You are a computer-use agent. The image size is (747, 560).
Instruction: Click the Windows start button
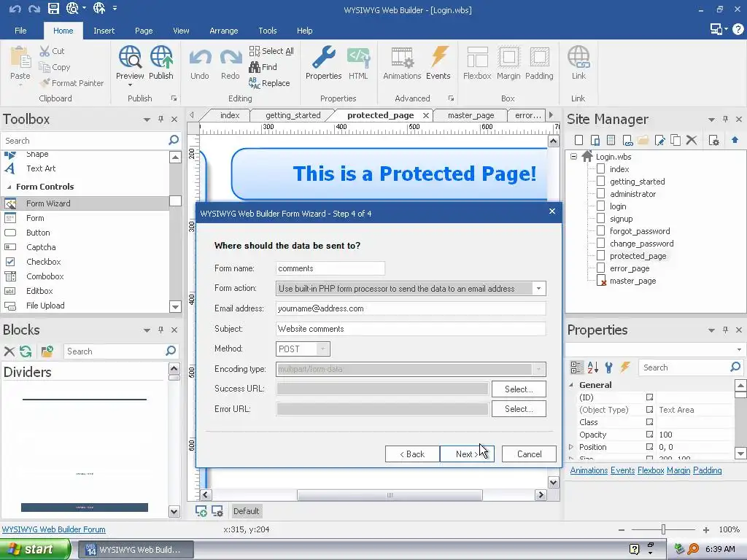[35, 549]
